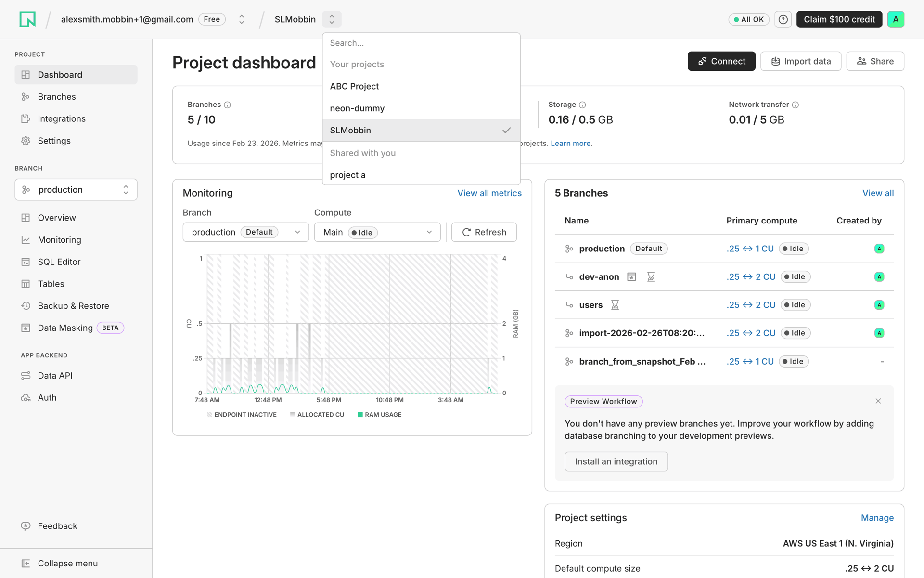924x578 pixels.
Task: Click the creator avatar in the production row
Action: 879,249
